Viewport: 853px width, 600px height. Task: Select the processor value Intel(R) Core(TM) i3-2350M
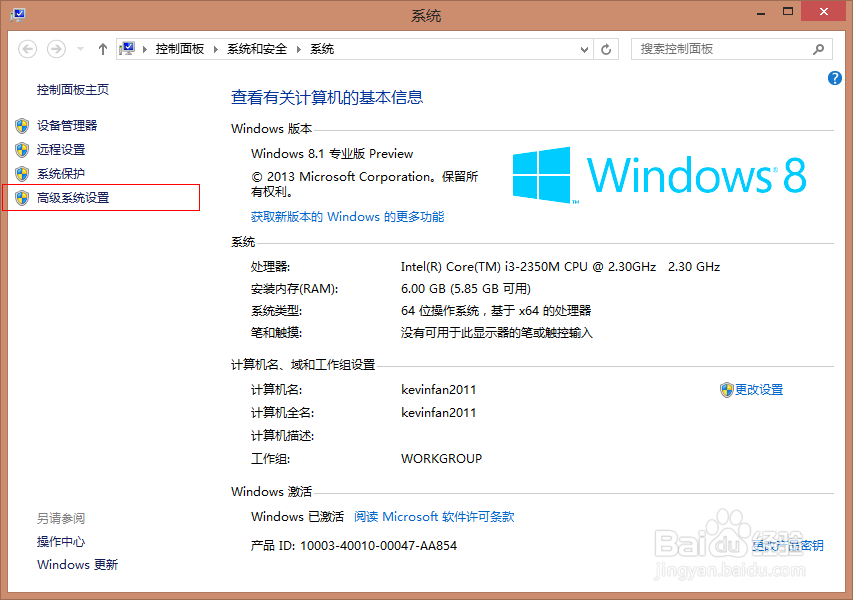point(560,267)
